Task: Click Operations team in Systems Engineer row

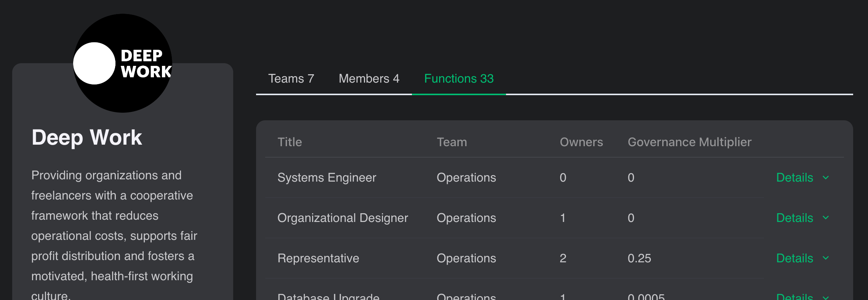Action: click(x=466, y=178)
